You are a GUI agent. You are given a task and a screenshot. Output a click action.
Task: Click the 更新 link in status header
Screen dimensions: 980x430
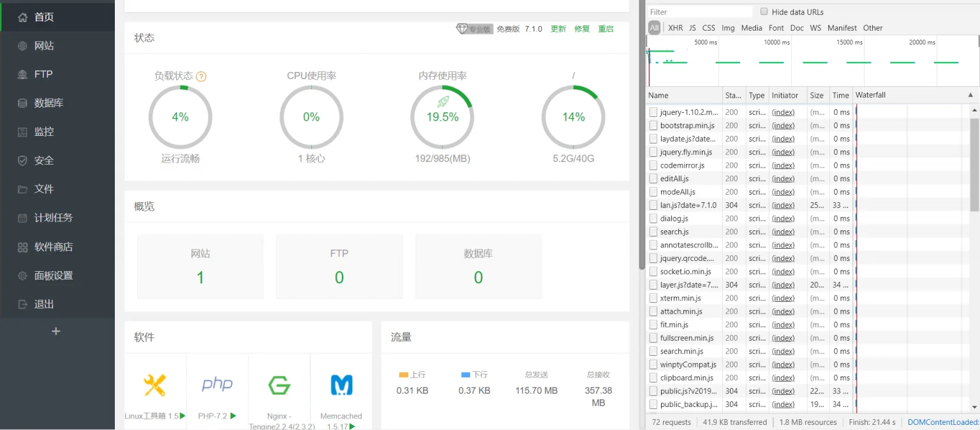point(558,29)
